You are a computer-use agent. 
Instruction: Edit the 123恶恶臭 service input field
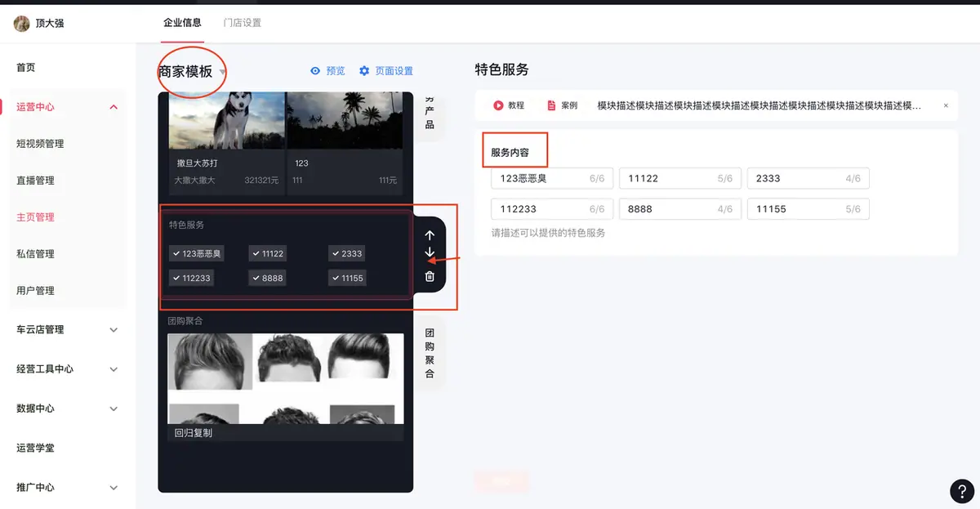coord(552,178)
